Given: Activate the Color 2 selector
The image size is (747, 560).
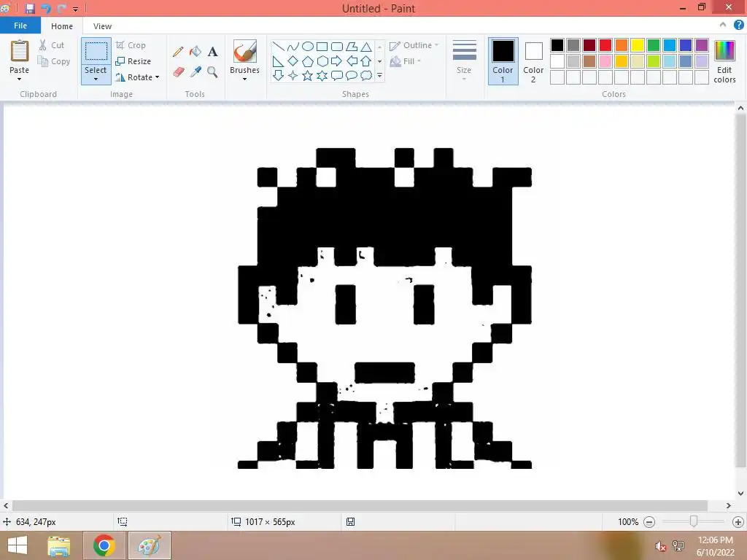Looking at the screenshot, I should pos(533,61).
